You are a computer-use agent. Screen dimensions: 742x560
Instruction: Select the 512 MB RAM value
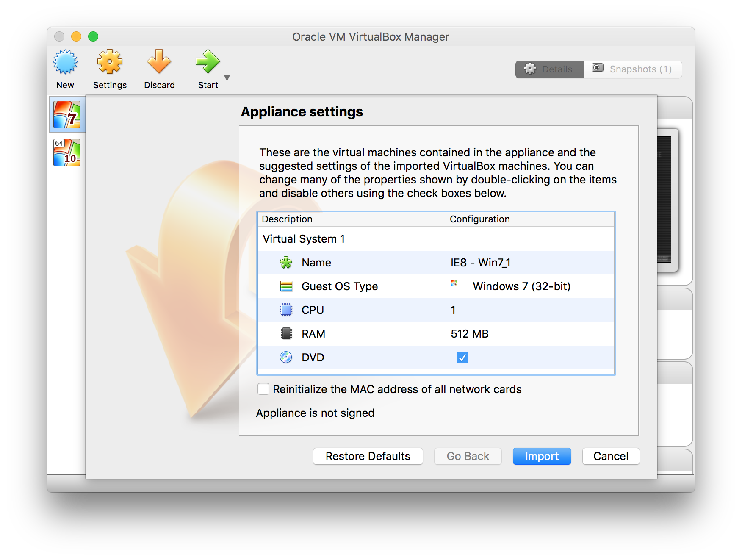[x=469, y=334]
